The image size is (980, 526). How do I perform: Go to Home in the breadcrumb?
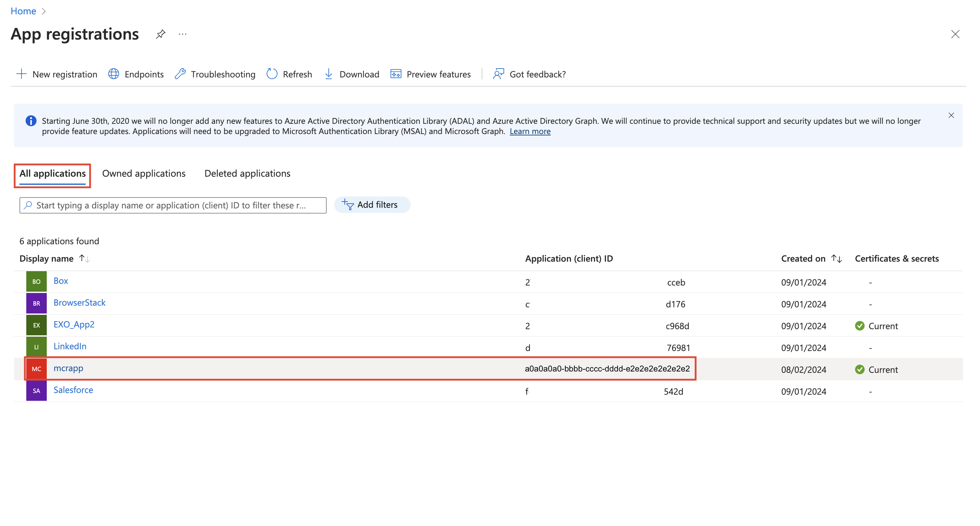pyautogui.click(x=23, y=11)
